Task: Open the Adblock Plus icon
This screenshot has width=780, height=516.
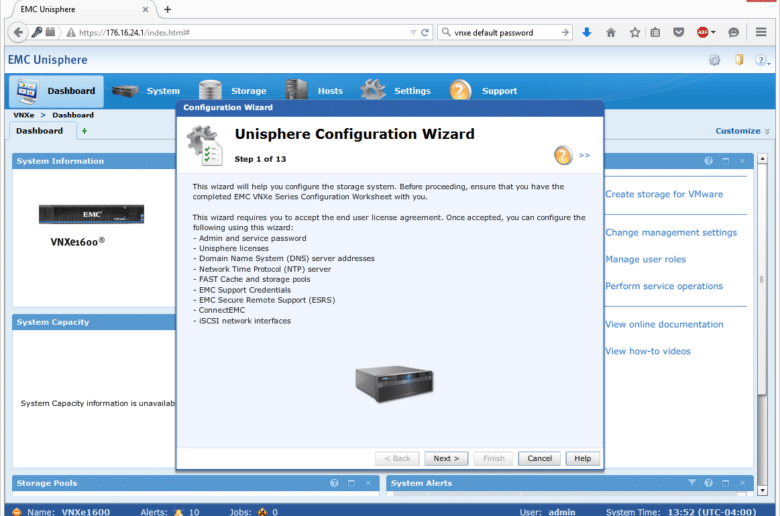Action: click(702, 32)
